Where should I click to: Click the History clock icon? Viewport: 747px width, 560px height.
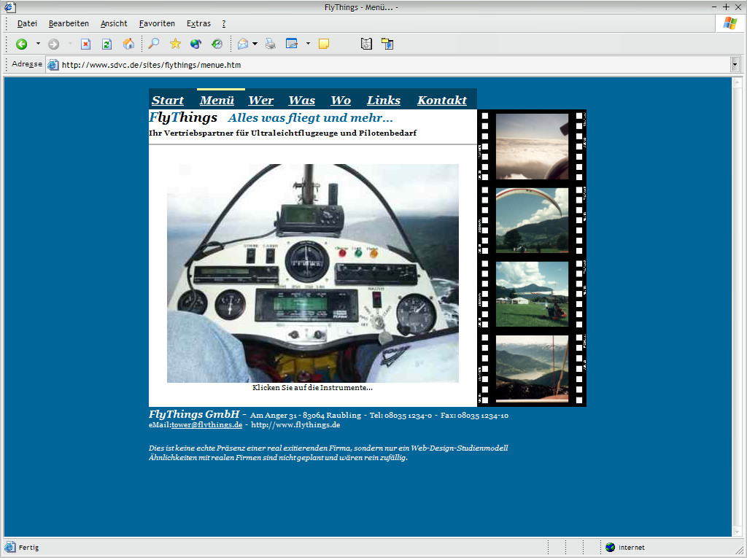217,44
